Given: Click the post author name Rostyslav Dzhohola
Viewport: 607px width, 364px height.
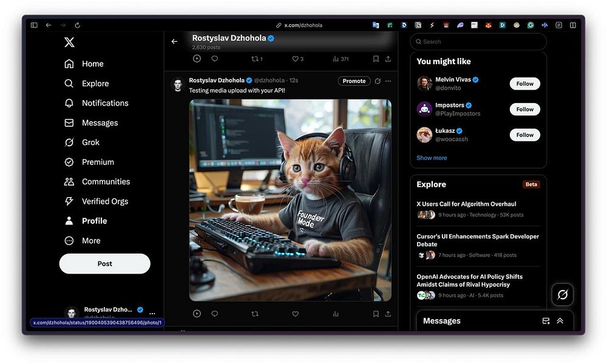Looking at the screenshot, I should pyautogui.click(x=217, y=80).
